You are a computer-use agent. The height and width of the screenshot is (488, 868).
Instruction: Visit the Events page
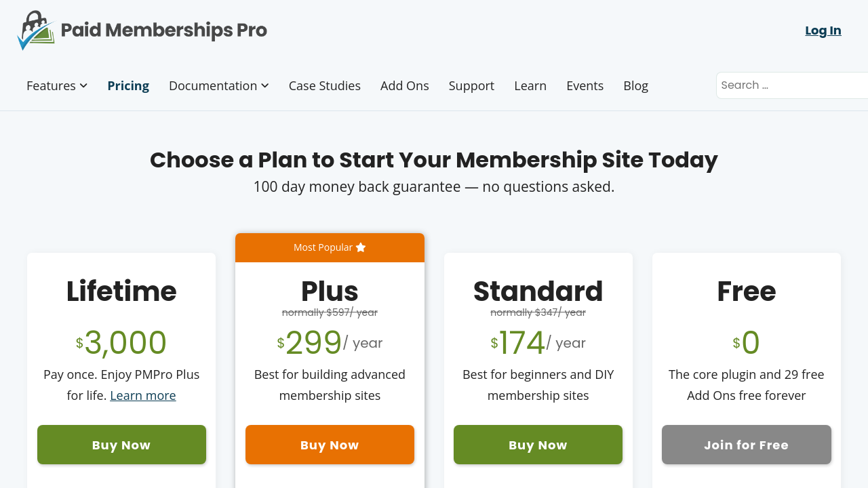click(585, 85)
